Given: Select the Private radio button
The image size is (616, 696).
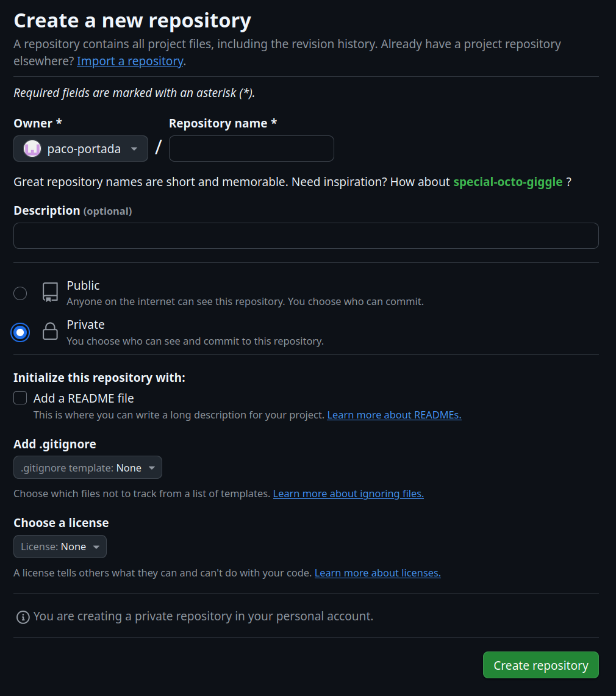Looking at the screenshot, I should click(x=20, y=332).
